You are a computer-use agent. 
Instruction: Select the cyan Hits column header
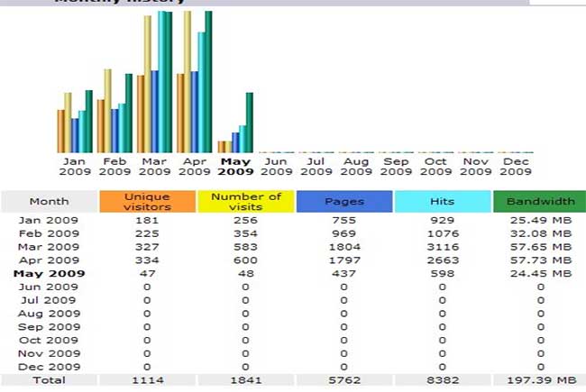442,202
